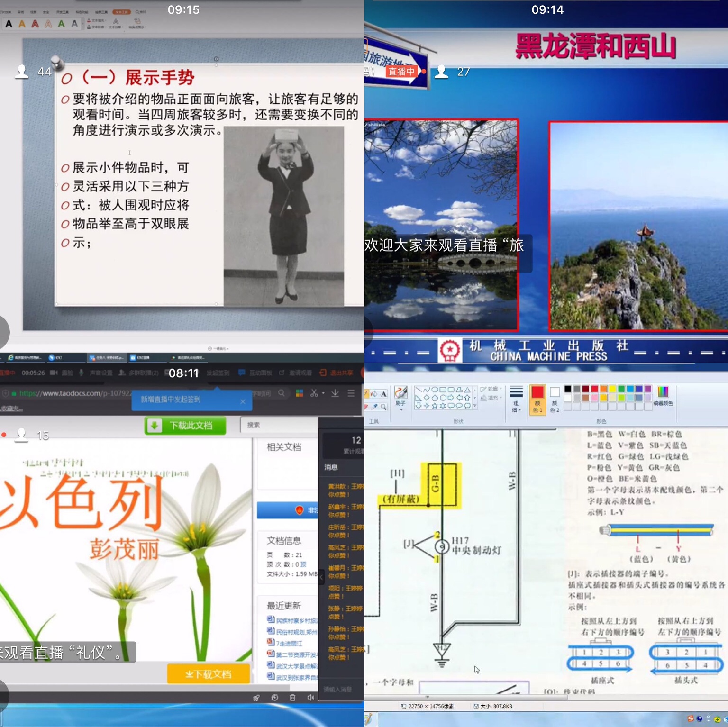This screenshot has width=728, height=727.
Task: Choose the straight Line shape in Paint
Action: pos(418,390)
